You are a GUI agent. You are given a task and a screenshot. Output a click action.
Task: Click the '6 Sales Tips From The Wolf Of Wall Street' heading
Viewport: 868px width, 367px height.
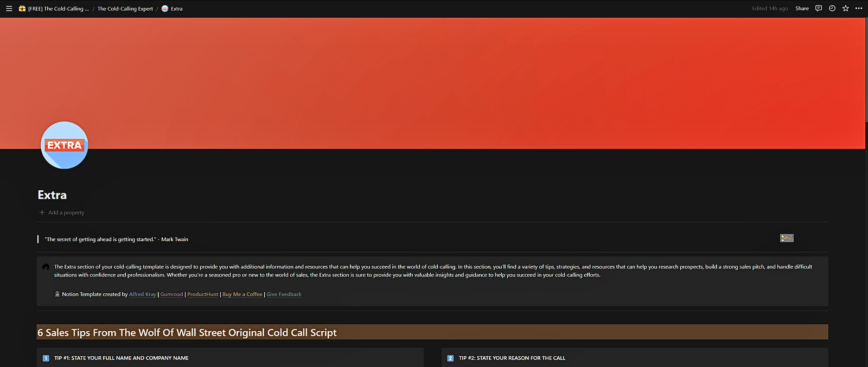[x=187, y=332]
